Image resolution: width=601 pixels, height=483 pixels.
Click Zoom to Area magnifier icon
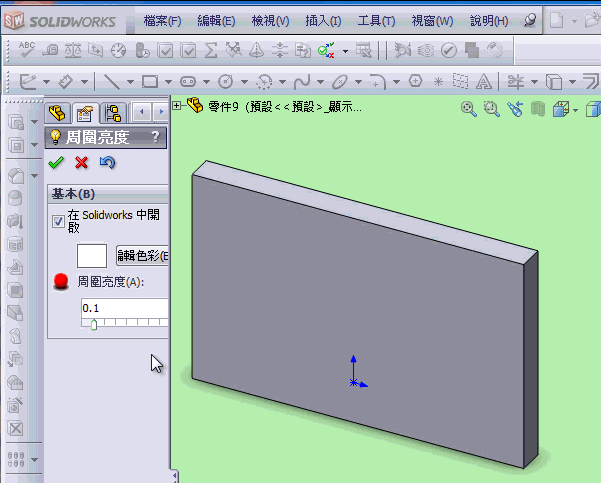tap(491, 109)
